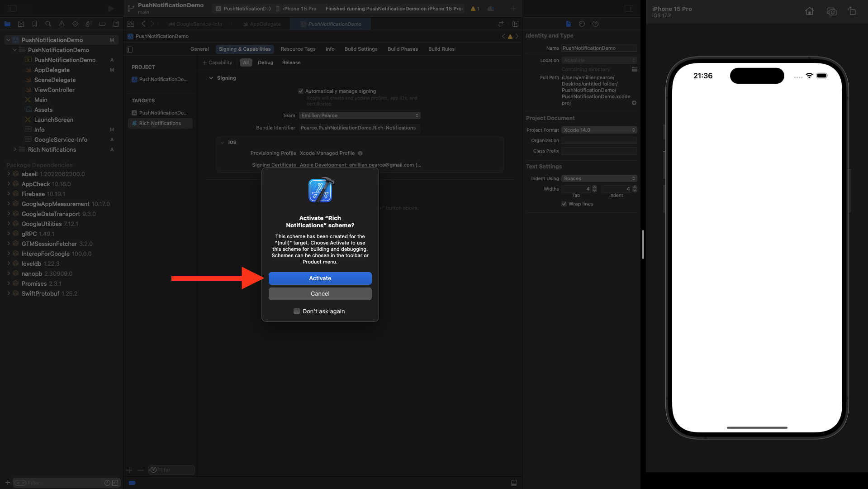Viewport: 868px width, 489px height.
Task: Collapse the iOS signing subsection
Action: (x=223, y=142)
